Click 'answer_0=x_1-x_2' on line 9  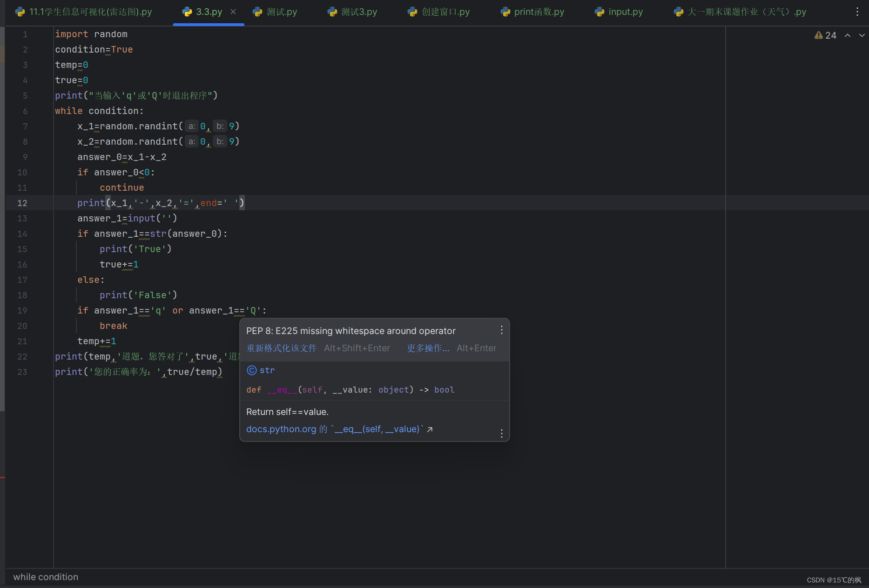coord(122,157)
